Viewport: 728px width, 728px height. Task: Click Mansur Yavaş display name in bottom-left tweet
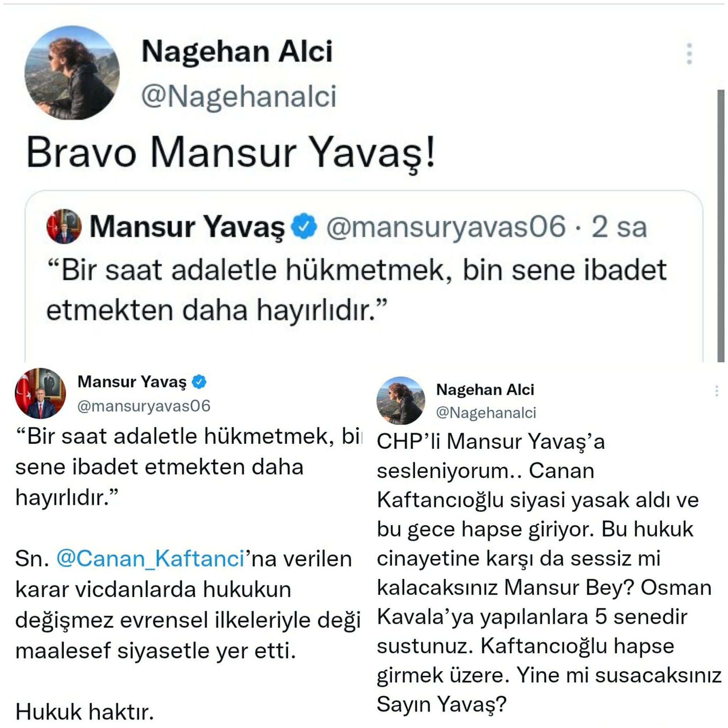[x=132, y=382]
